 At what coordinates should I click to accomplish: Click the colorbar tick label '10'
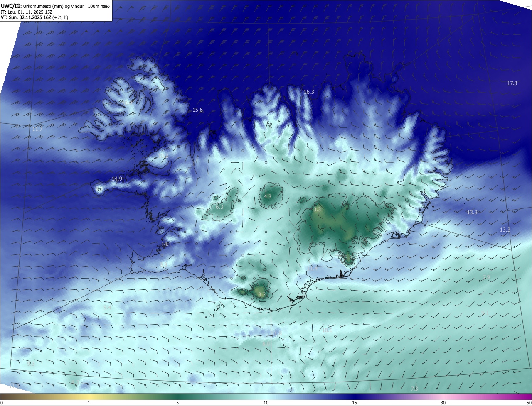coord(266,403)
